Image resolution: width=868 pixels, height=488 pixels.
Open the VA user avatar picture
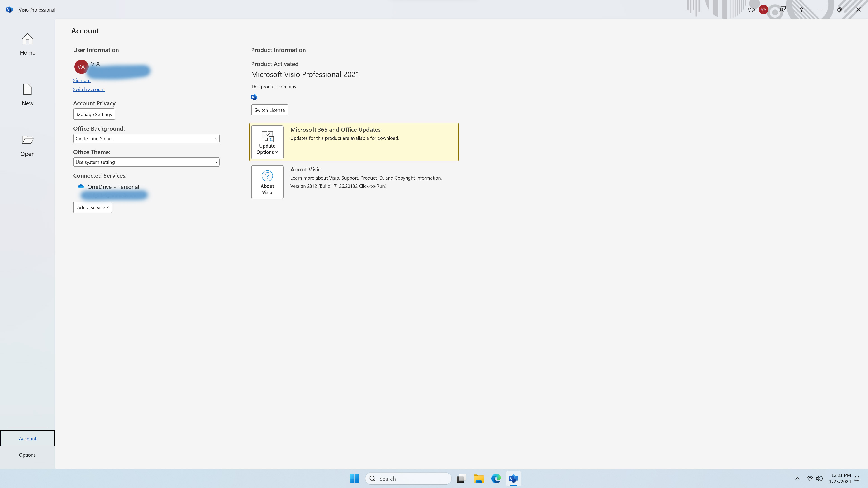[81, 67]
